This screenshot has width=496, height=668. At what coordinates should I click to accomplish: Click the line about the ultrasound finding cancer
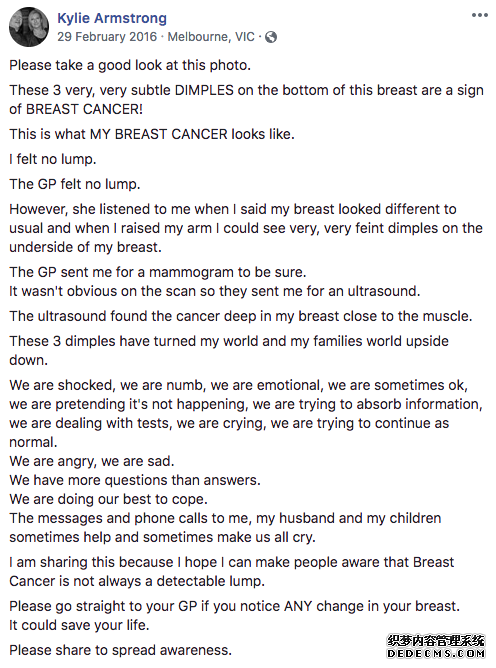(x=241, y=316)
